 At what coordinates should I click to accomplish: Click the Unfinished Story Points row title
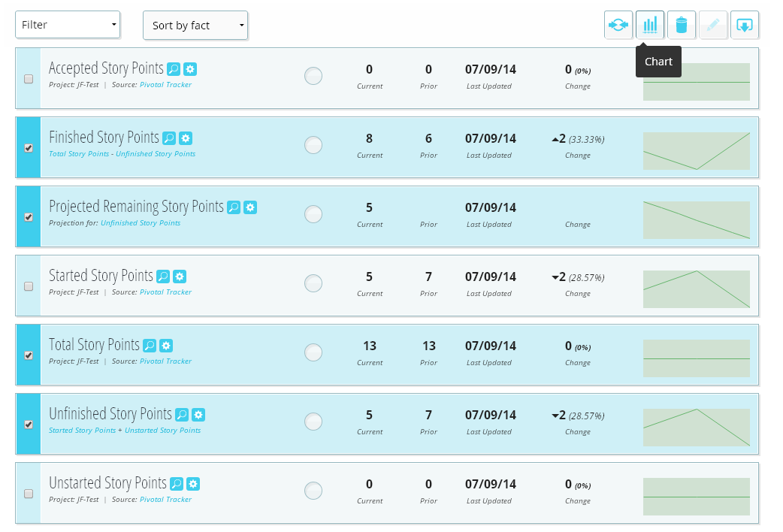pos(110,414)
